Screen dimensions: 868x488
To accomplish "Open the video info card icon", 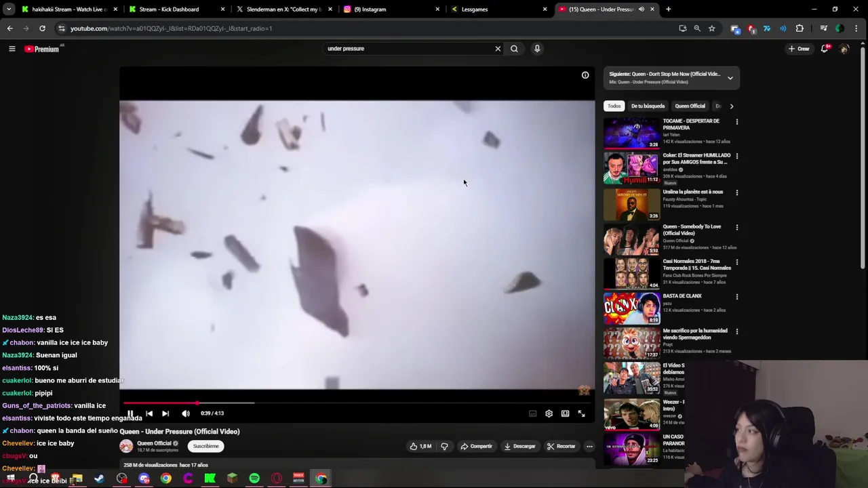I will click(x=585, y=75).
